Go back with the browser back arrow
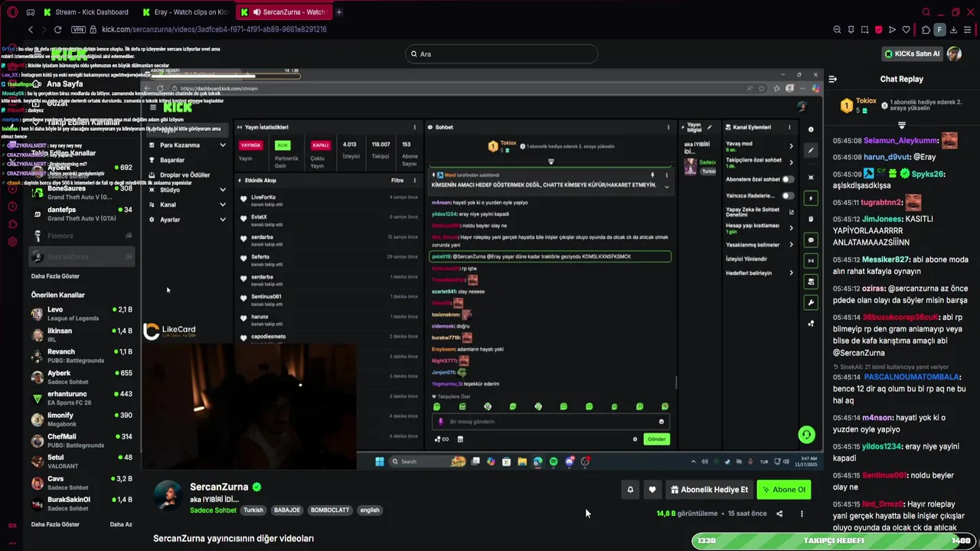Viewport: 980px width, 551px height. [31, 29]
